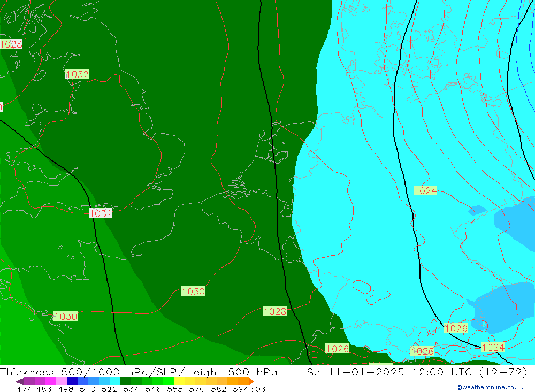
Task: Click the orange right arrow tip of legend
Action: click(251, 381)
